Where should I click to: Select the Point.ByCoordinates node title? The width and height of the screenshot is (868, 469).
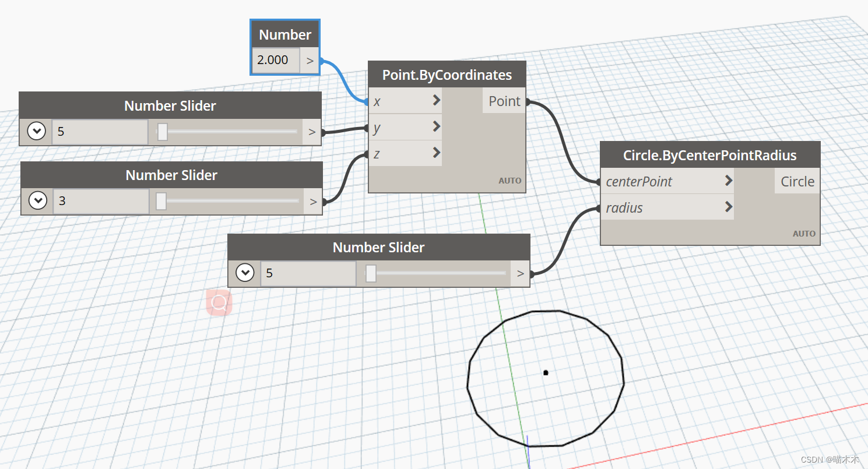click(x=447, y=75)
